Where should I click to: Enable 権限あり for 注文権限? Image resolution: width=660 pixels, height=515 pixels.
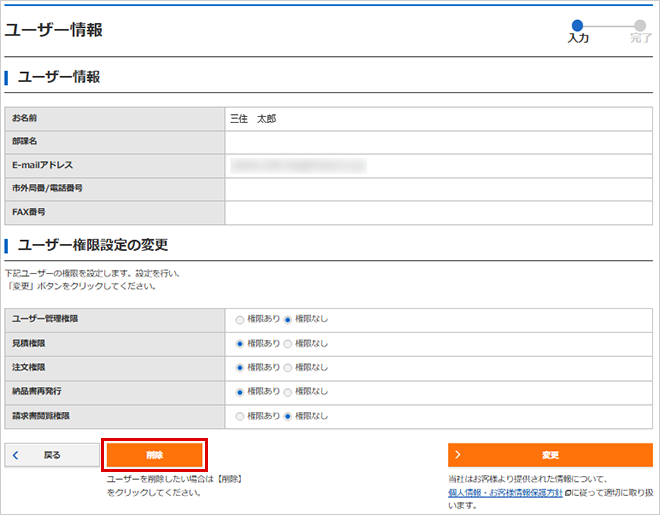coord(240,367)
